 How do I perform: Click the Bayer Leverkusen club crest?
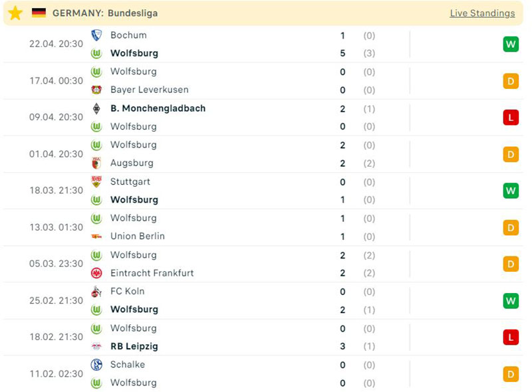pyautogui.click(x=96, y=90)
